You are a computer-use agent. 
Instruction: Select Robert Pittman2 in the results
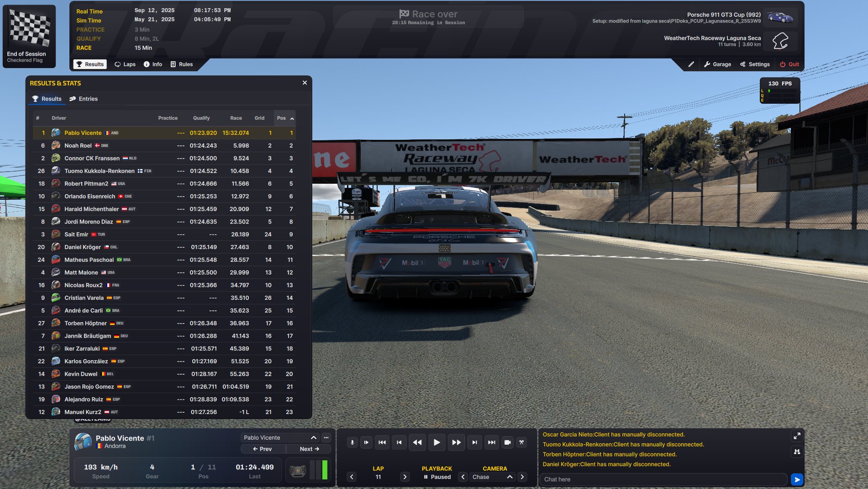(x=164, y=184)
